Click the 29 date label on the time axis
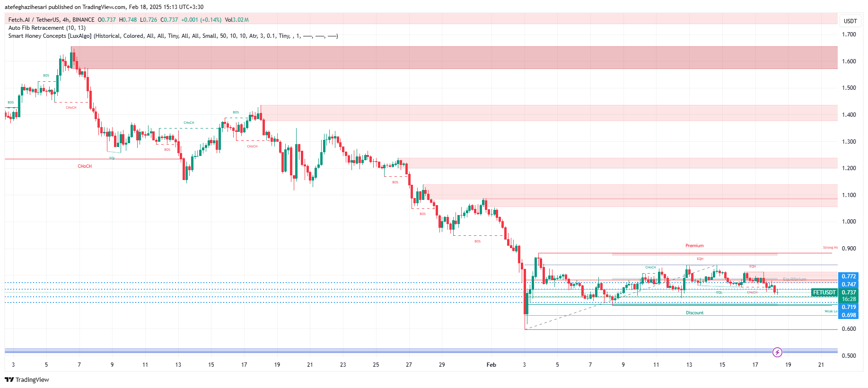Screen dimensions: 868x388 (442, 365)
